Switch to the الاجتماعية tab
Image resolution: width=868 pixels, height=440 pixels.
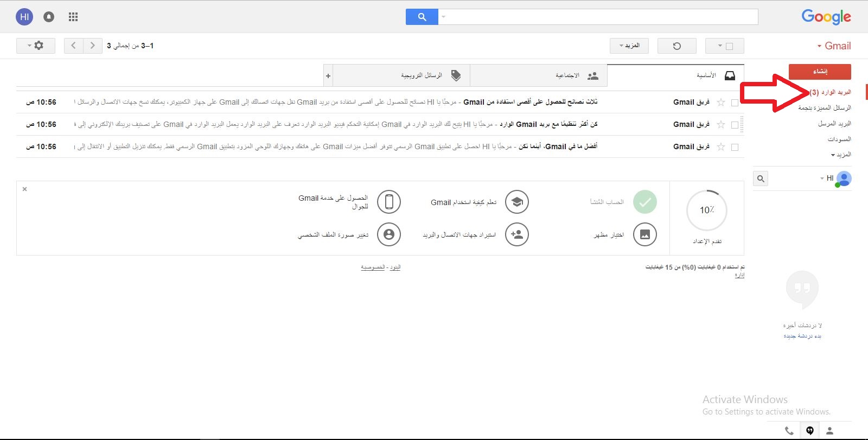tap(539, 76)
